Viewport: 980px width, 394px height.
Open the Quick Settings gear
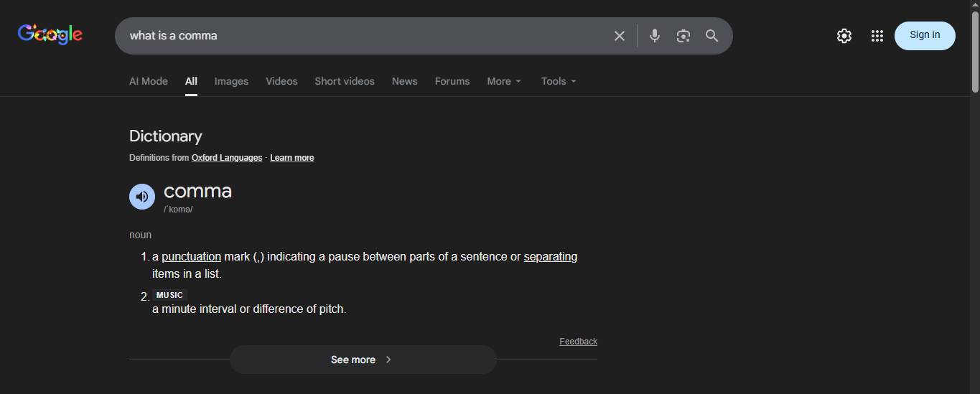coord(844,36)
